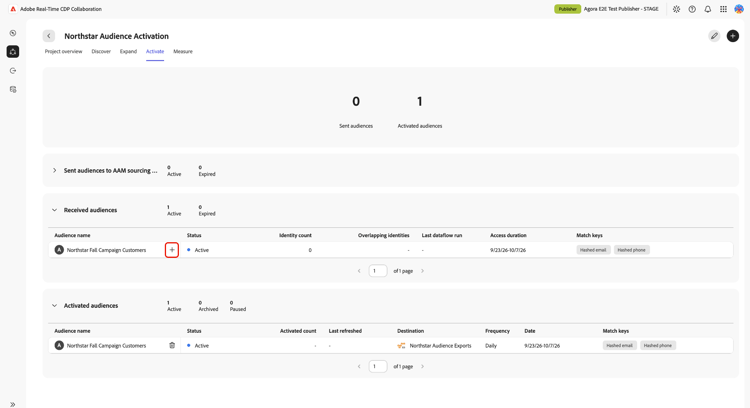
Task: Go to previous page in Activated audiences pagination
Action: click(359, 366)
